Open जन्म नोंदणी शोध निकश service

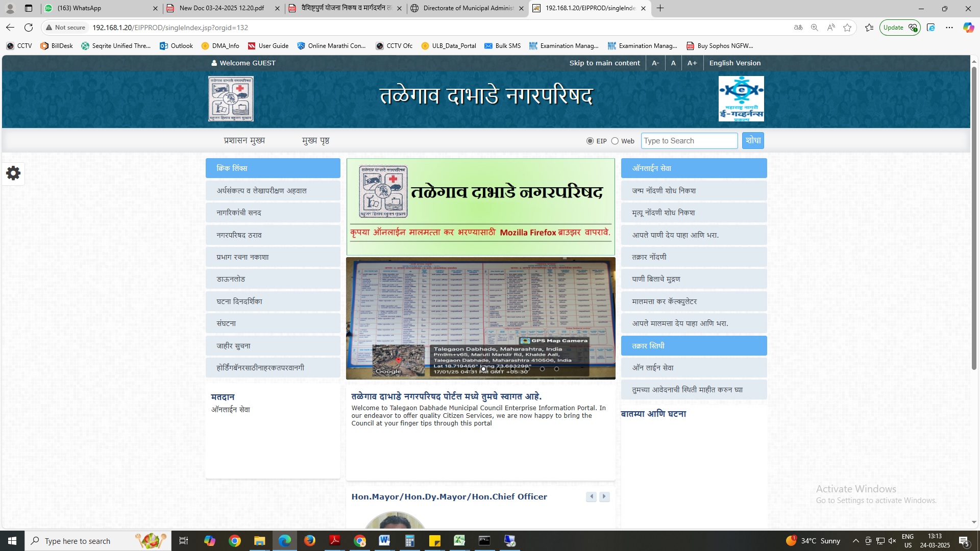point(694,191)
